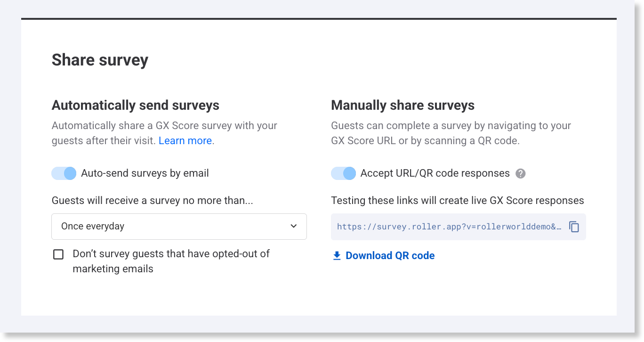Click the download arrow icon
Image resolution: width=644 pixels, height=342 pixels.
pos(337,256)
